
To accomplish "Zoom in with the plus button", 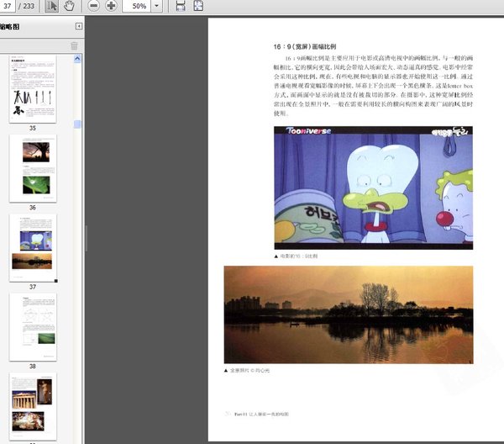I will click(111, 6).
